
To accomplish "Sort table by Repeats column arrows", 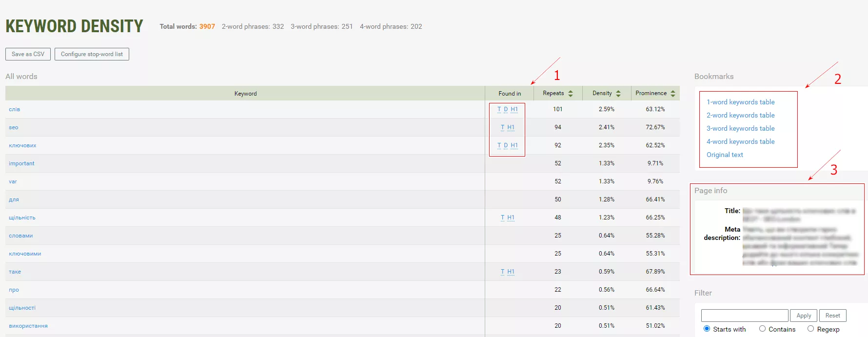I will pos(570,94).
